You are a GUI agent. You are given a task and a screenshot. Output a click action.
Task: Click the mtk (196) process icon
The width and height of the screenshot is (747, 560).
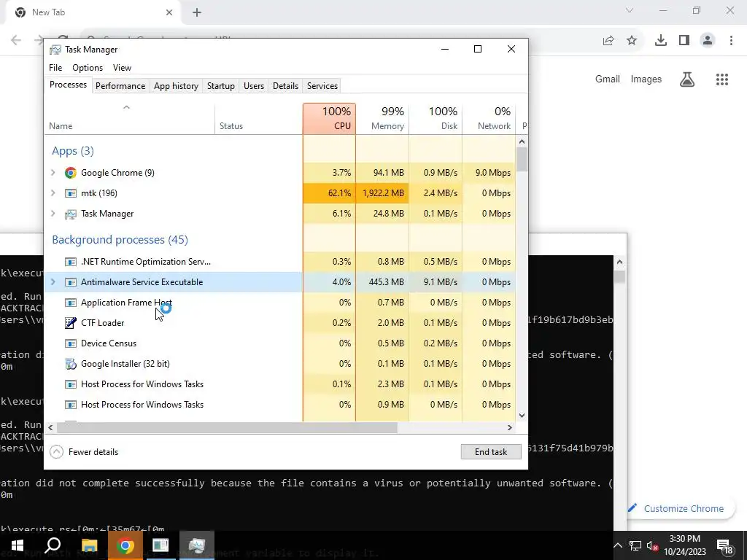pos(71,193)
